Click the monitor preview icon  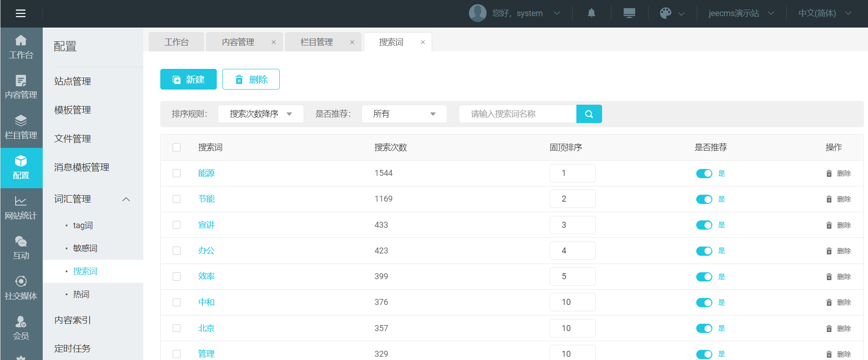click(629, 13)
